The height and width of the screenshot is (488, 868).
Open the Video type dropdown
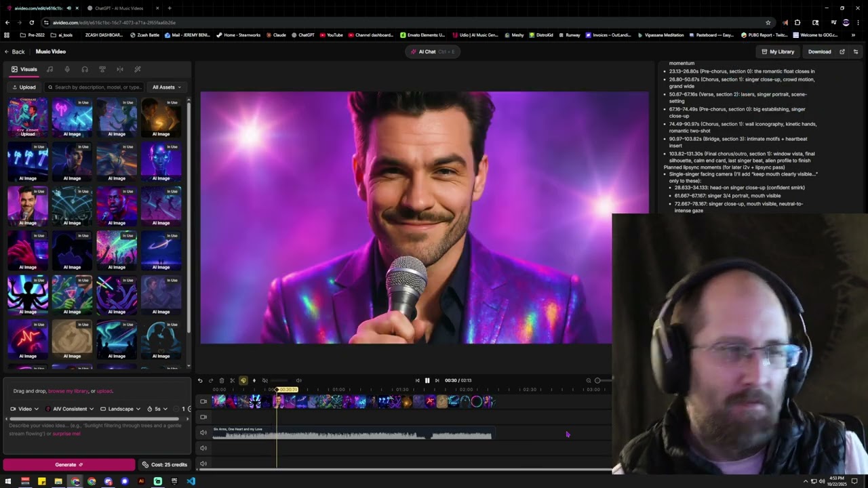24,409
